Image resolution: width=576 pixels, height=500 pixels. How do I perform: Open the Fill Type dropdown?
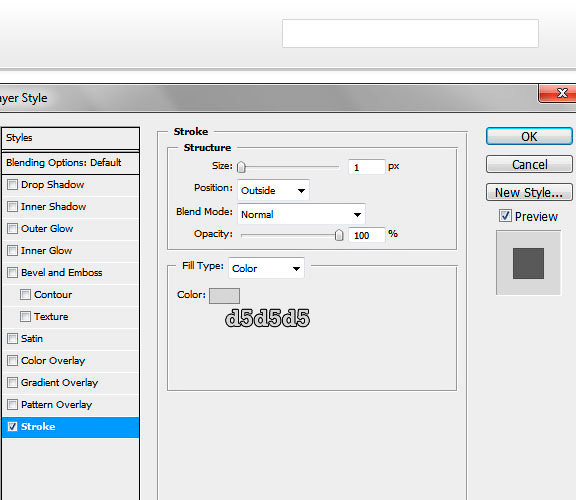[x=266, y=268]
